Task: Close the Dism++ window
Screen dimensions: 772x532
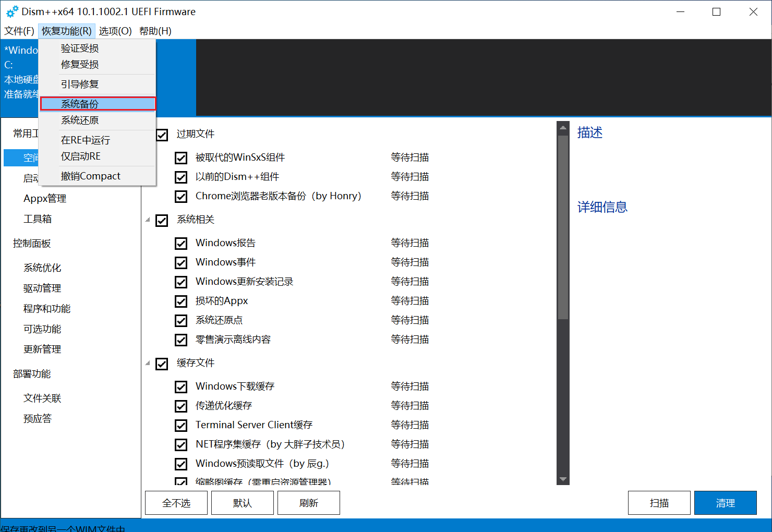Action: point(753,11)
